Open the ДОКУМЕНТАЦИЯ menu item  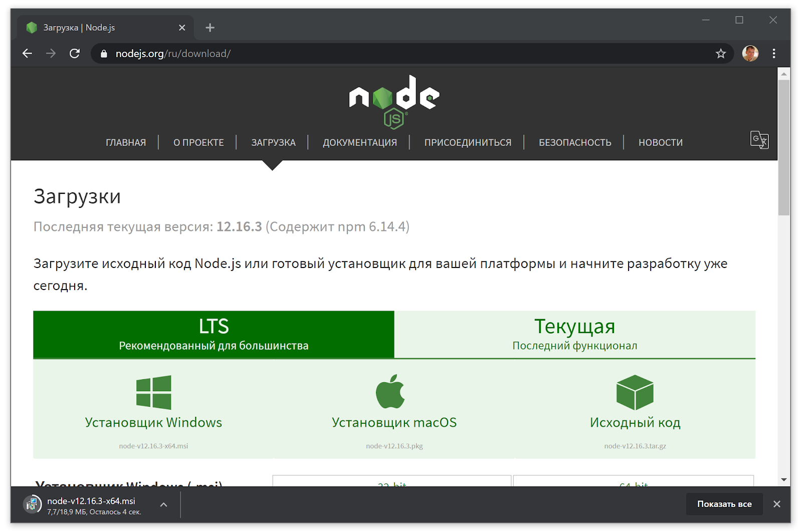click(x=360, y=143)
